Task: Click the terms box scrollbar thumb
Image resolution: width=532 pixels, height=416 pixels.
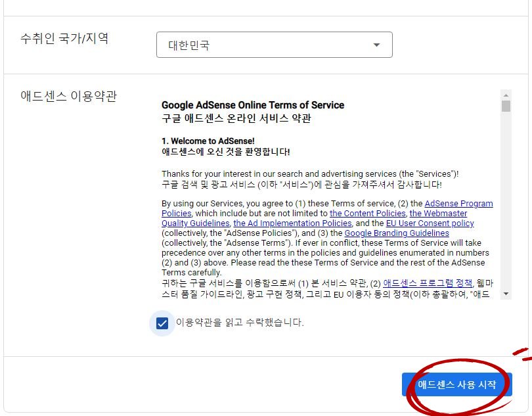Action: coord(506,106)
